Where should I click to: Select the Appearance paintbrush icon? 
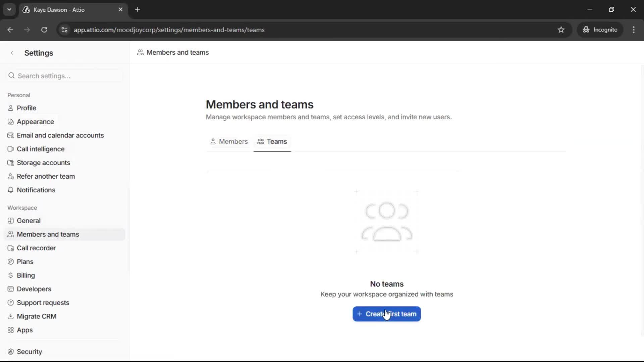click(x=10, y=121)
